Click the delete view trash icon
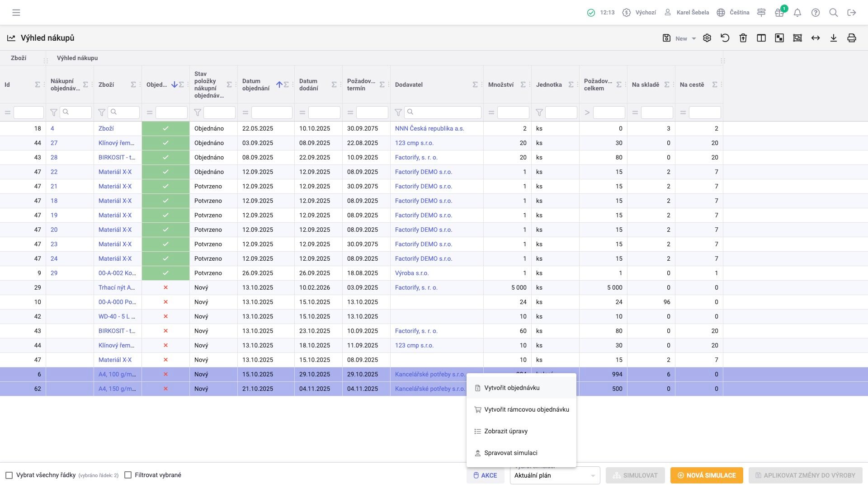 [x=743, y=38]
